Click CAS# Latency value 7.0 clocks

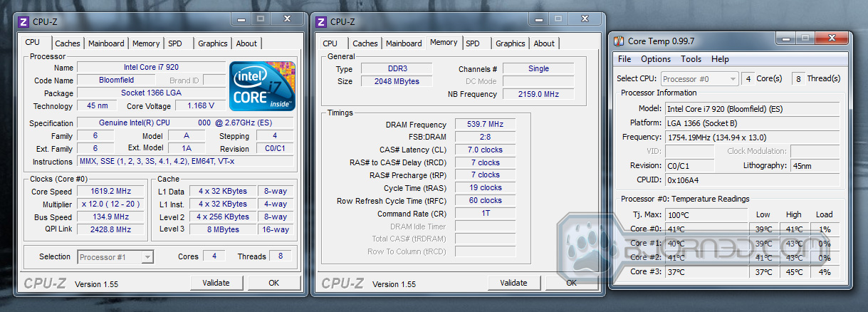(486, 150)
